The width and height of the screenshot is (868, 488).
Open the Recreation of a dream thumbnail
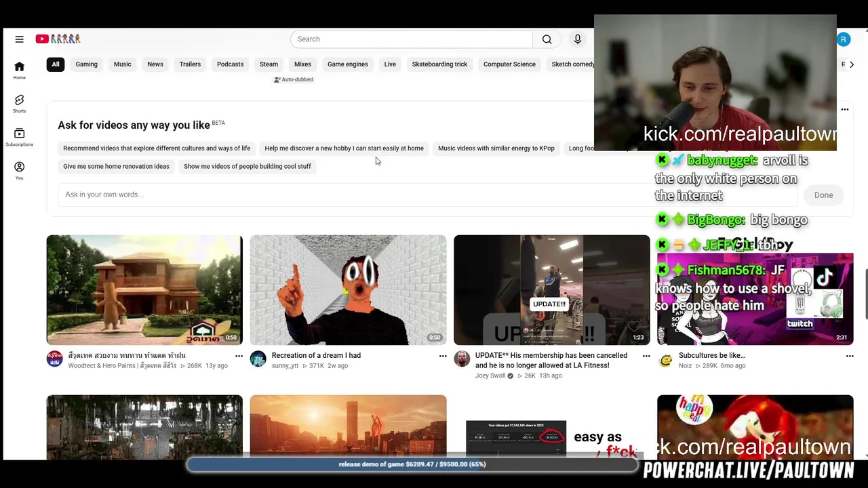click(348, 290)
